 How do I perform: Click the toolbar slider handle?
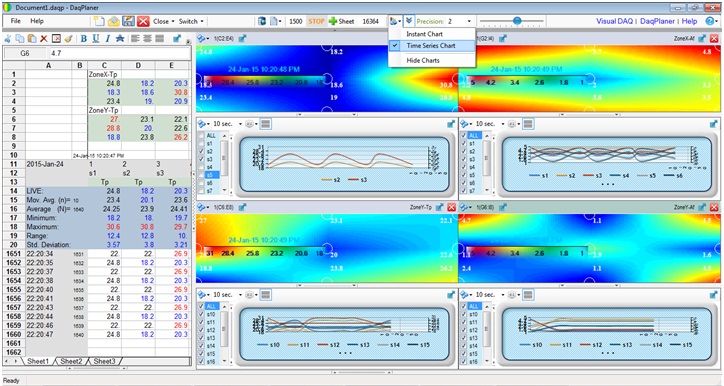pyautogui.click(x=517, y=21)
